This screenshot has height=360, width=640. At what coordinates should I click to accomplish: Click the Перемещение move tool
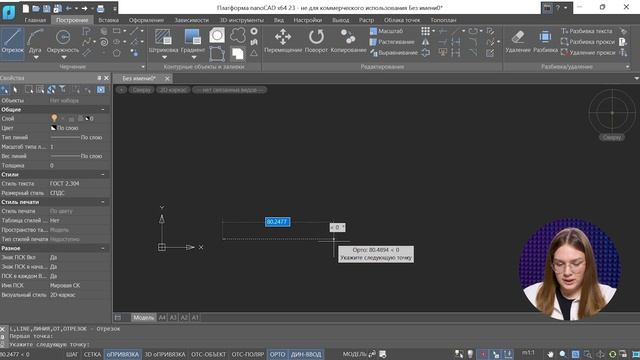283,41
